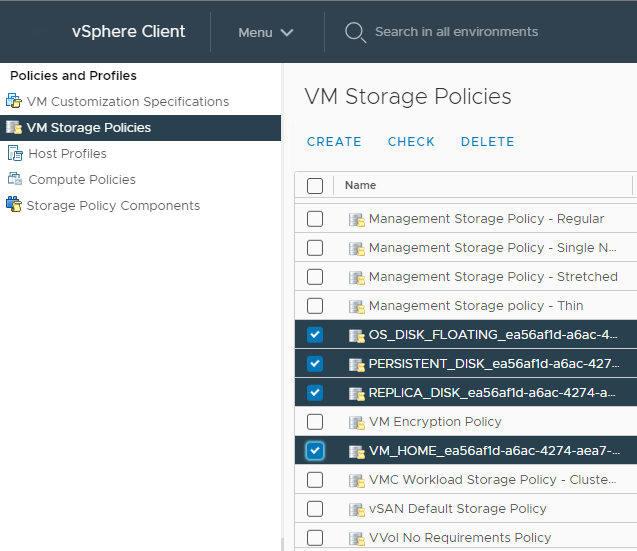Click the CHECK action button

[x=411, y=142]
